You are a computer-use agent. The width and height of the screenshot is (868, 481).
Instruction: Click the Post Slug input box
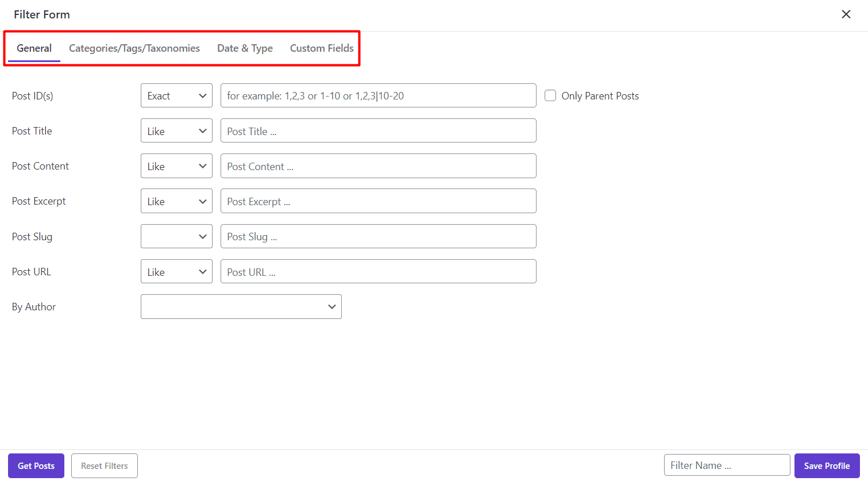378,236
